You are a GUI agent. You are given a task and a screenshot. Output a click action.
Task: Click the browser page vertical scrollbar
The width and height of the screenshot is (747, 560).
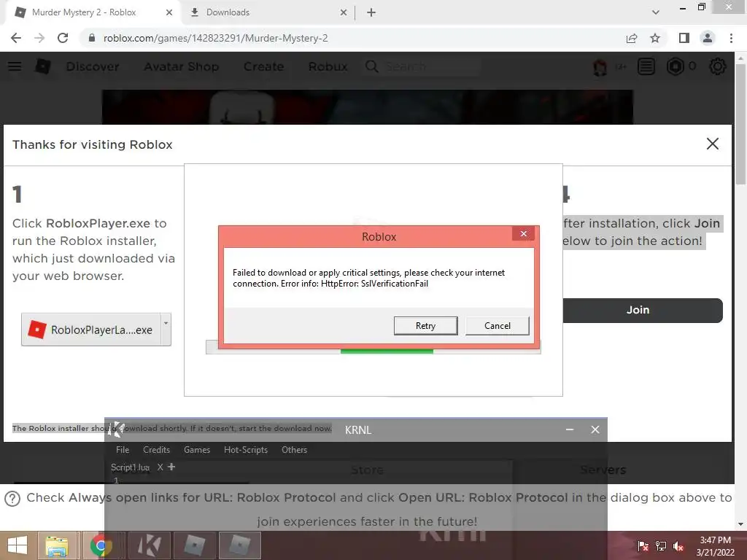[x=740, y=124]
